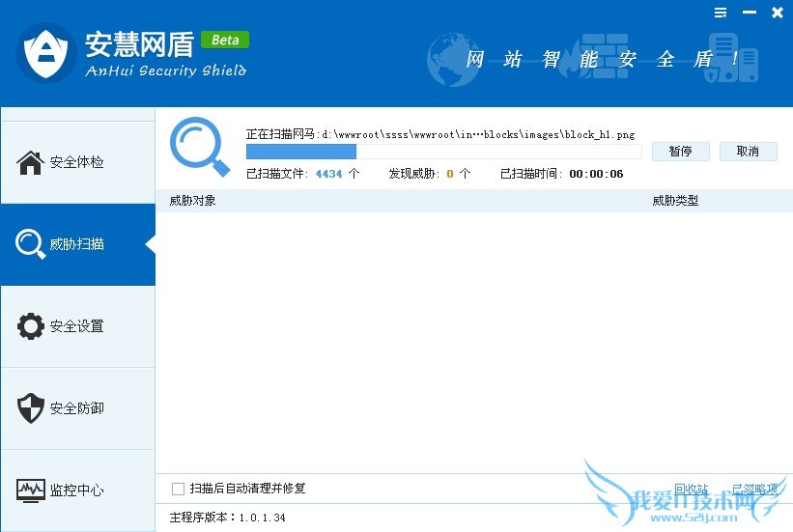Select the 威胁扫描 tab
The width and height of the screenshot is (793, 532).
78,244
